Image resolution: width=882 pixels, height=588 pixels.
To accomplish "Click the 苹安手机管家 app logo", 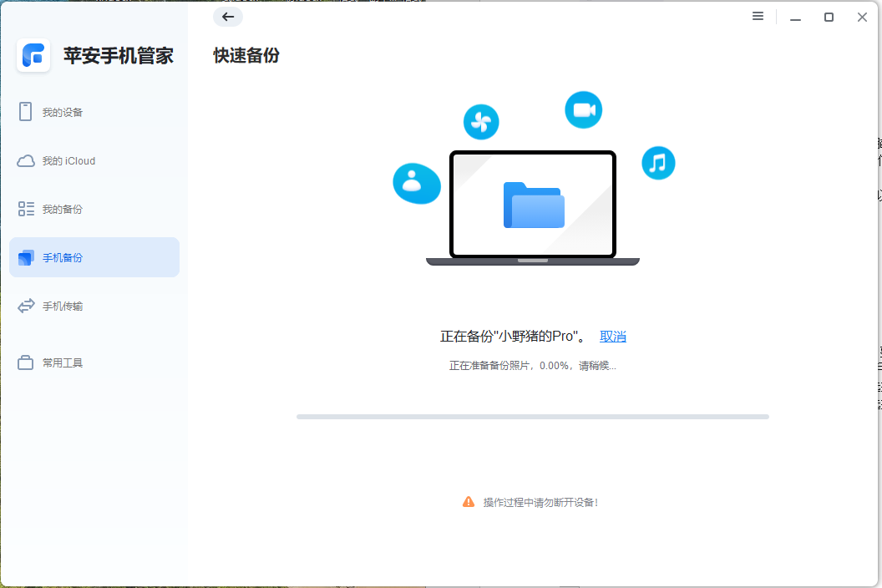I will (33, 55).
